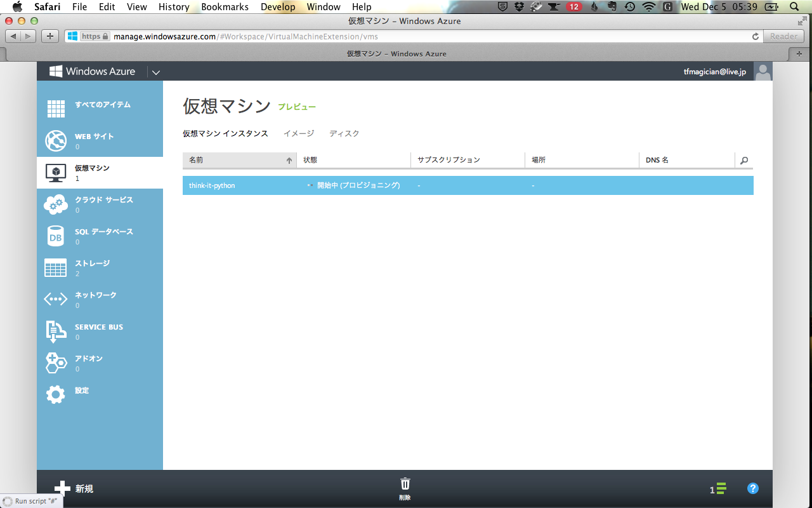Open the Time Machine menu bar icon
Image resolution: width=812 pixels, height=508 pixels.
[630, 7]
